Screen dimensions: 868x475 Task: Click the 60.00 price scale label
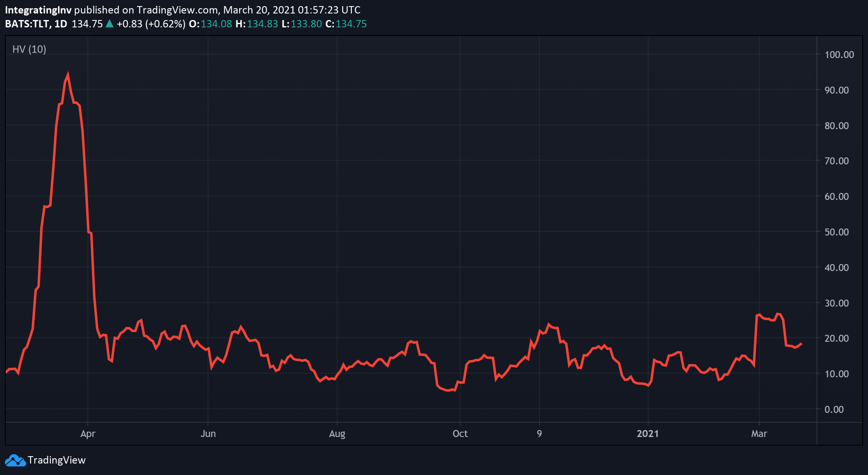837,197
